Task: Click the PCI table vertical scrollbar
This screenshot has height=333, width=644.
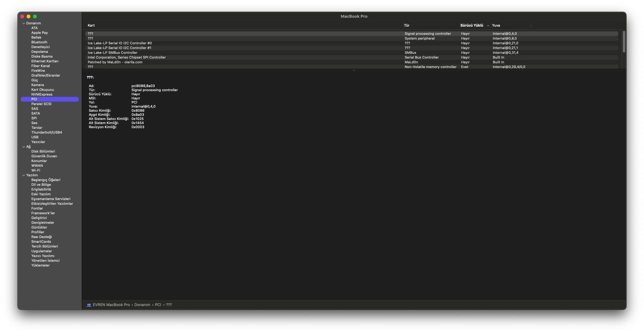Action: click(624, 42)
